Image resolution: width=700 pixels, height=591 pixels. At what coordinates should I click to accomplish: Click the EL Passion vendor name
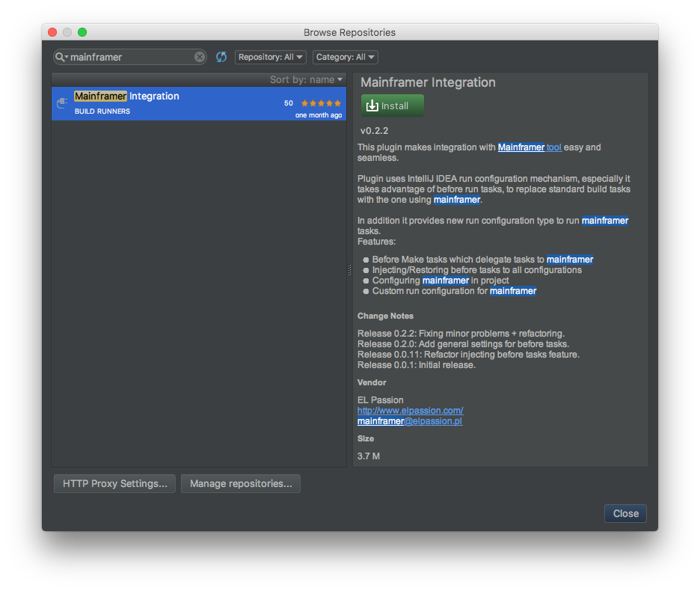pyautogui.click(x=381, y=400)
